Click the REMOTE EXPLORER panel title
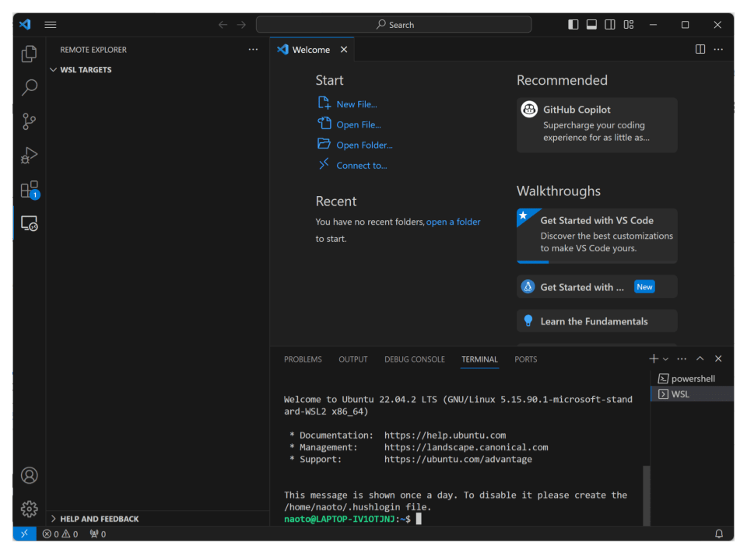 tap(93, 50)
